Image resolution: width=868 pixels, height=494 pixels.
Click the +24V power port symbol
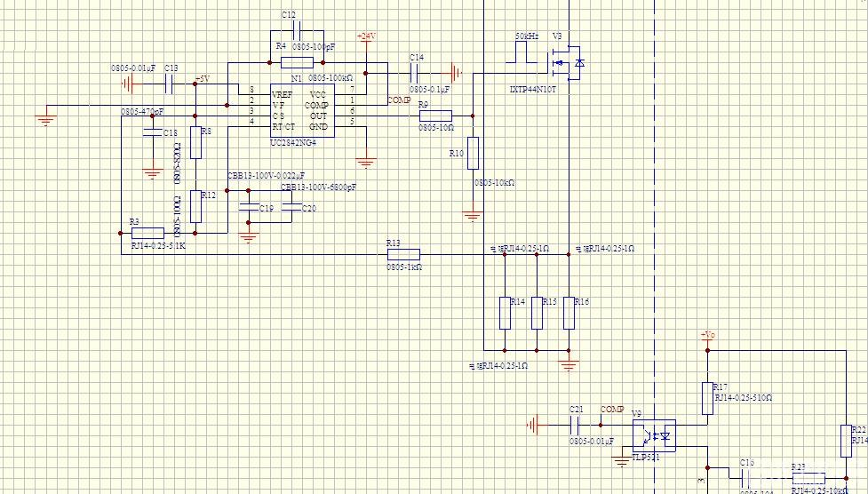click(365, 37)
